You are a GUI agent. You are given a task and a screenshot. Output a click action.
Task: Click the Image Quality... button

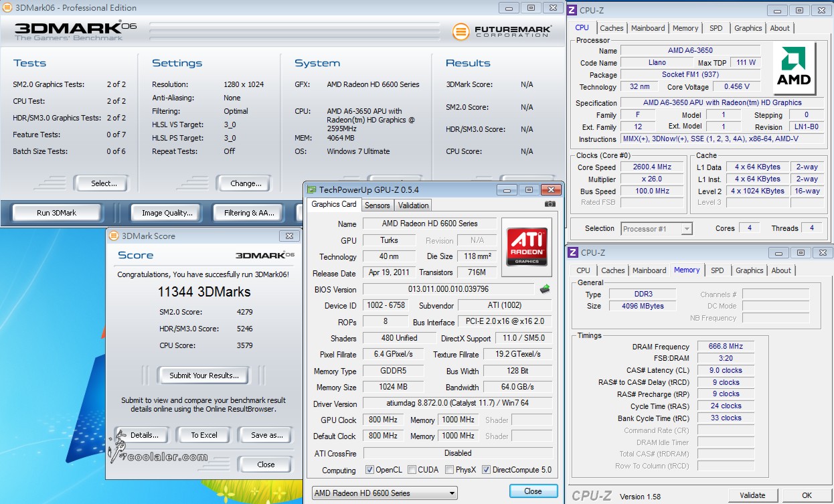[x=167, y=213]
